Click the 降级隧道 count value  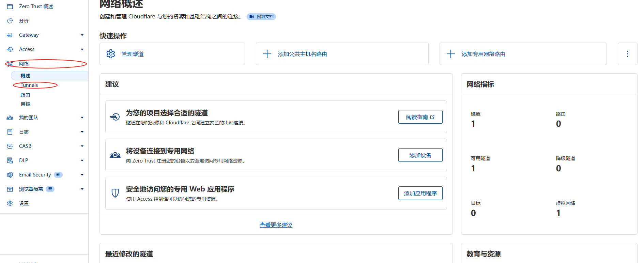click(558, 168)
